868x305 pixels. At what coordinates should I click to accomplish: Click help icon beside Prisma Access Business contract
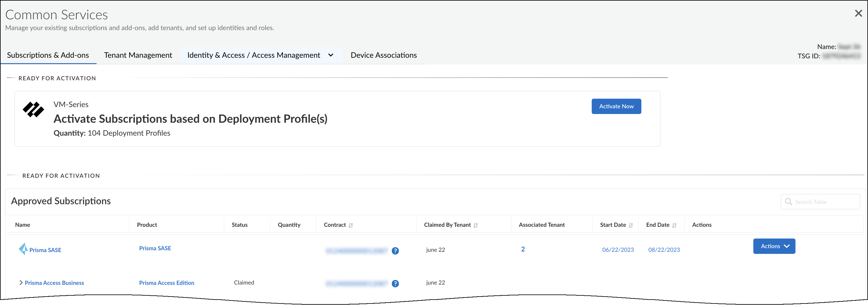(x=395, y=283)
